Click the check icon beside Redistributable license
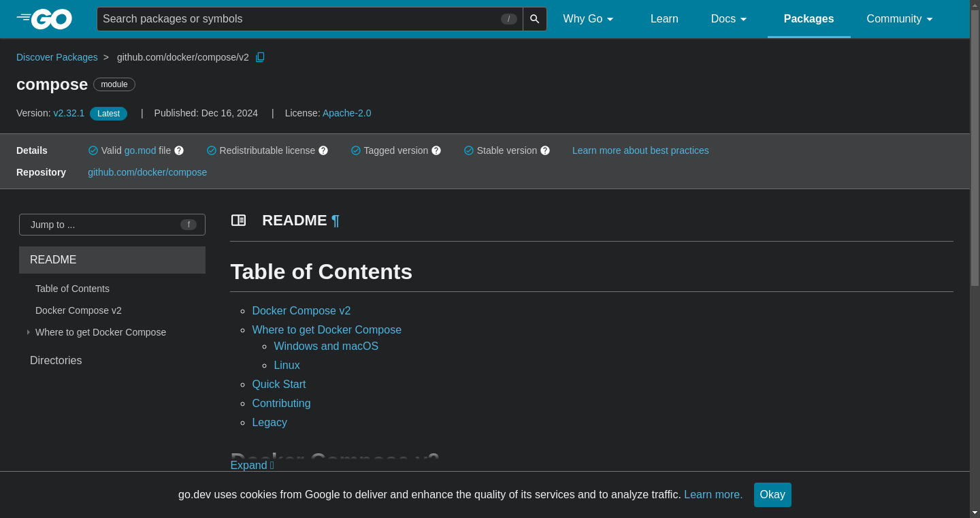The width and height of the screenshot is (980, 518). [x=212, y=150]
